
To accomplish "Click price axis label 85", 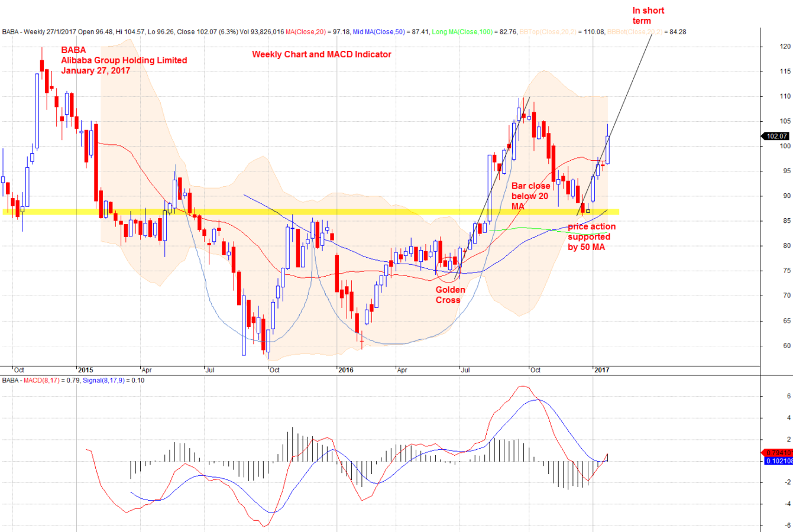I will pos(786,221).
